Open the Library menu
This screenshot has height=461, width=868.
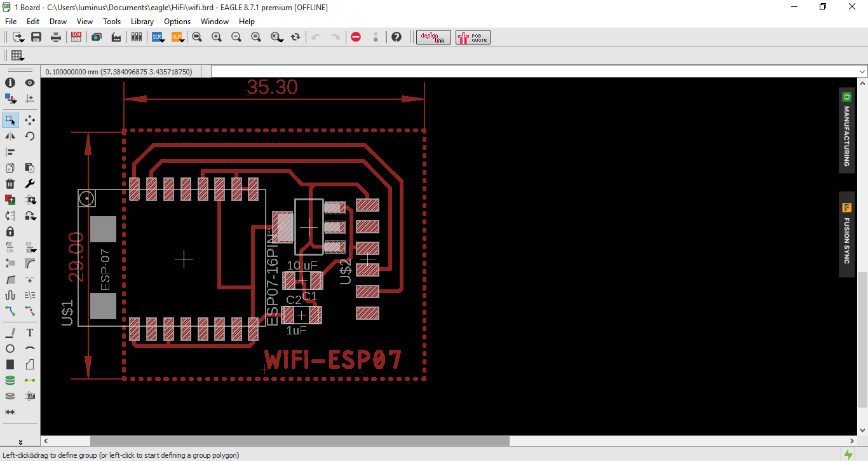tap(142, 21)
